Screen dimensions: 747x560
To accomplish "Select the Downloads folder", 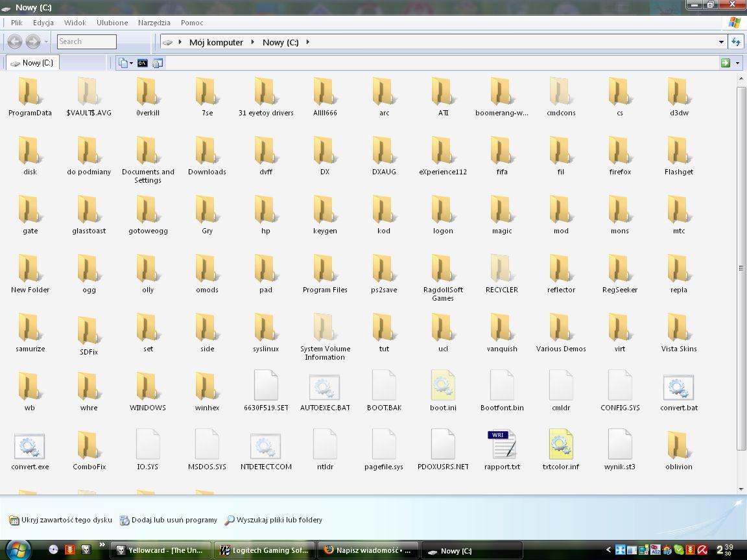I will click(207, 156).
